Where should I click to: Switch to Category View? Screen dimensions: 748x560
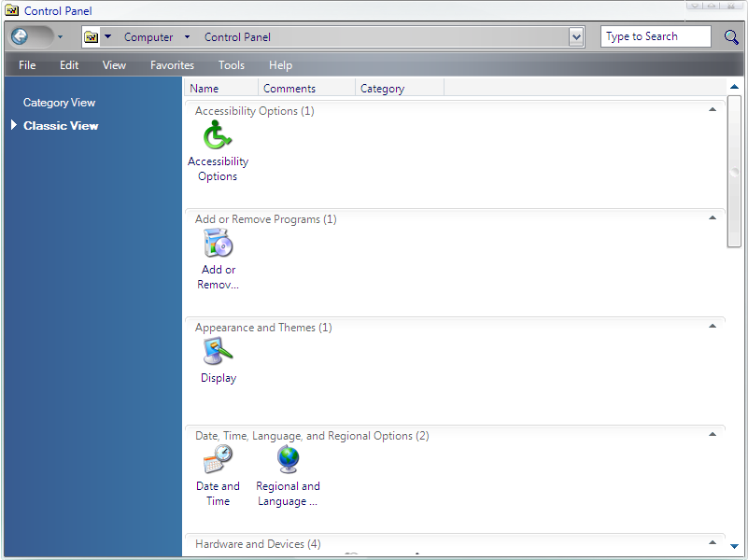(x=59, y=103)
